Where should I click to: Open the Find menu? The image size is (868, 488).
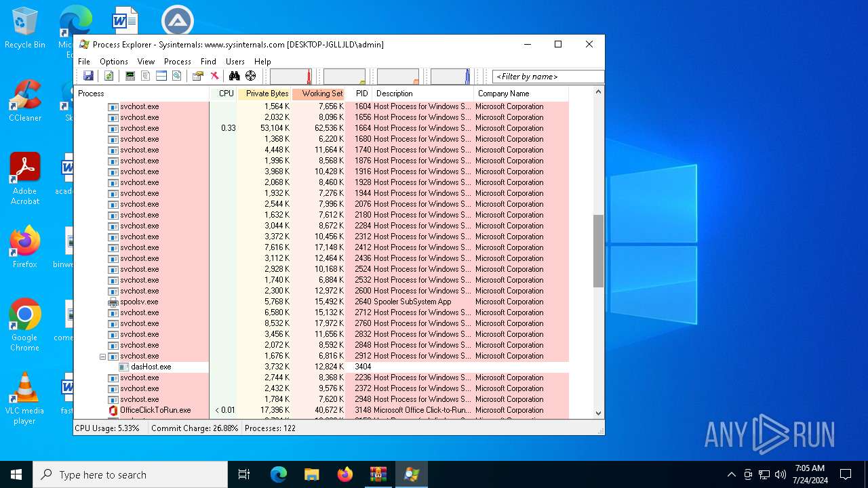coord(208,61)
